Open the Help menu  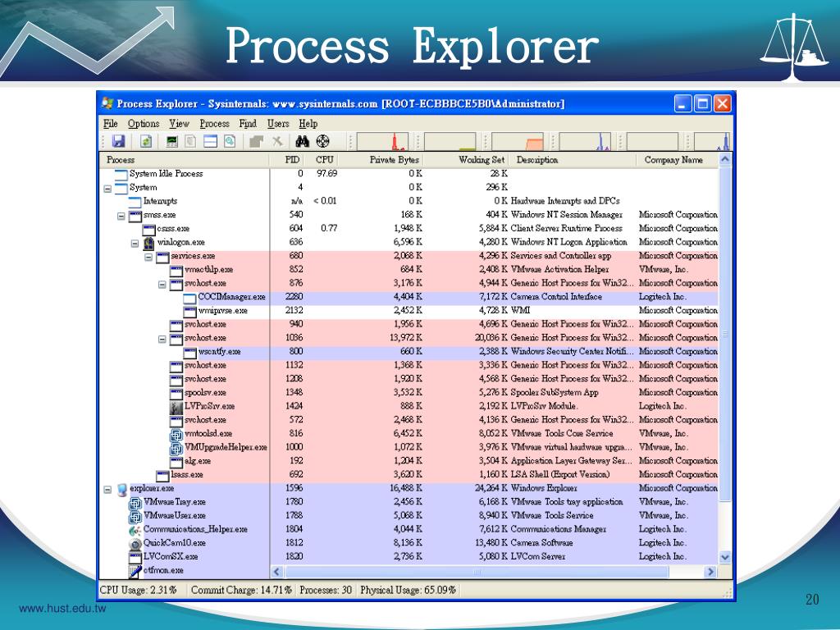[308, 124]
